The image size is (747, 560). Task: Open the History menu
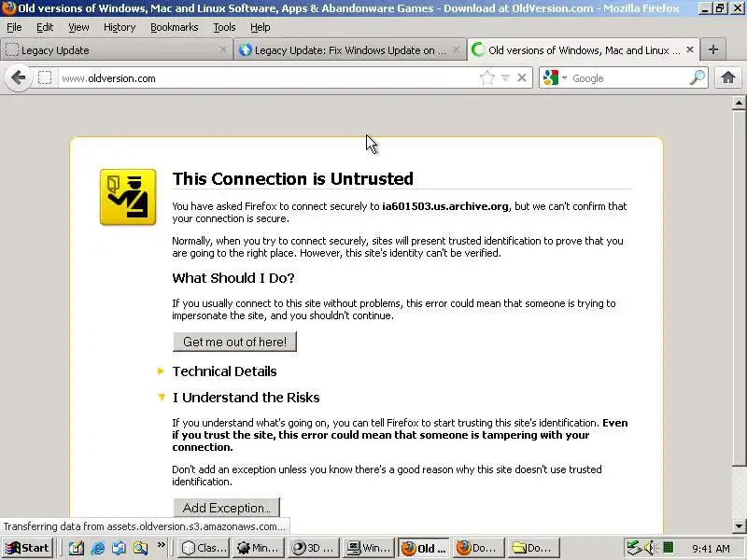pyautogui.click(x=120, y=27)
